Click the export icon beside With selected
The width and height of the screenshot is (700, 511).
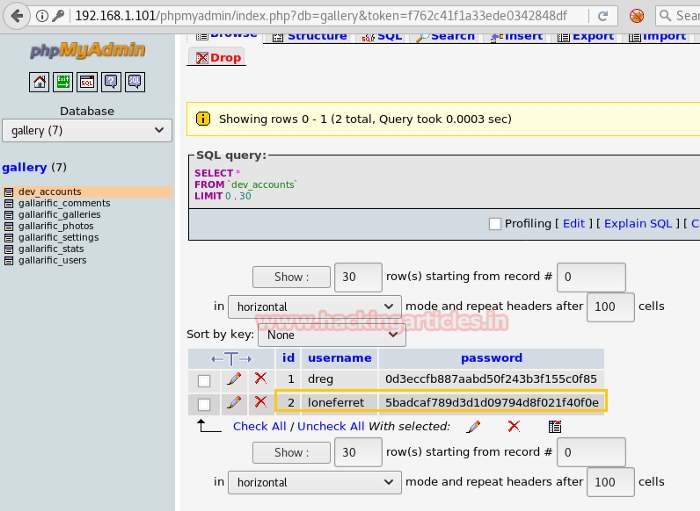555,426
